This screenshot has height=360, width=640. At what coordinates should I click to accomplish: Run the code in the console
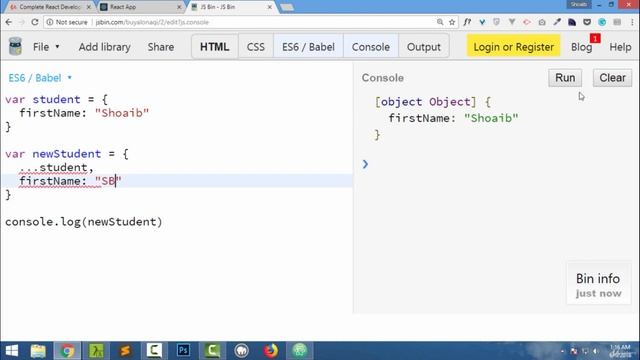pyautogui.click(x=565, y=78)
